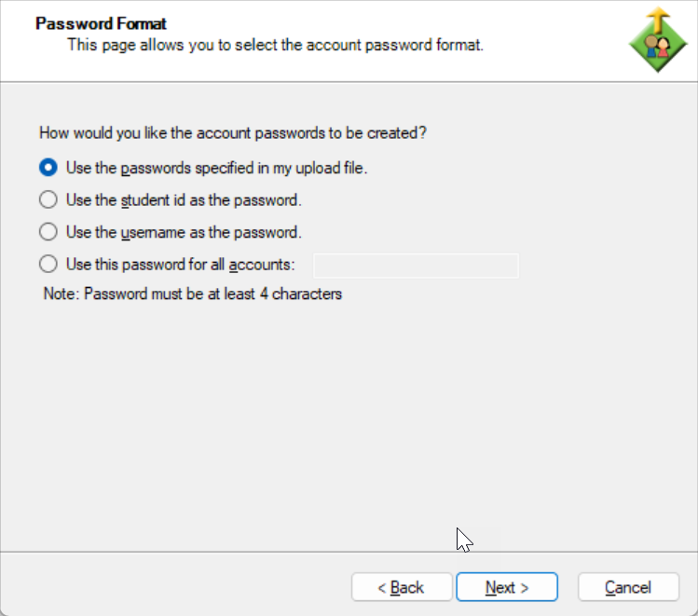
Task: Click the 'password for all accounts' label text
Action: (181, 266)
